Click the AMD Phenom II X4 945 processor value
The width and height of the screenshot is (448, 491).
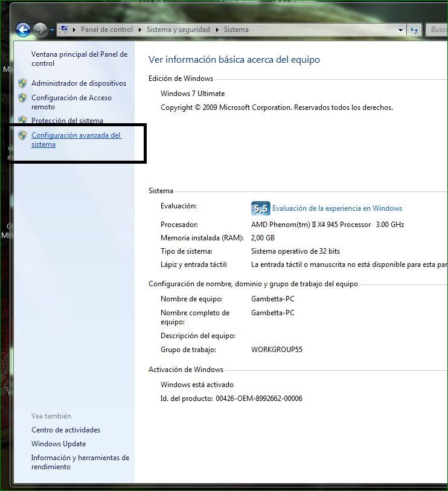327,225
